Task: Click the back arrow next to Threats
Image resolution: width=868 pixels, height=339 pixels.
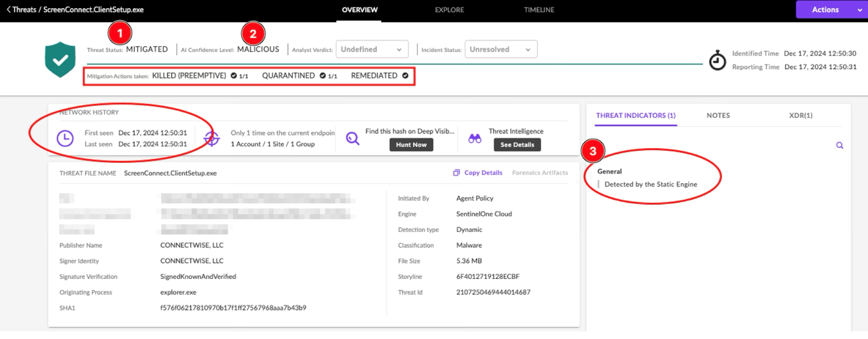Action: point(8,9)
